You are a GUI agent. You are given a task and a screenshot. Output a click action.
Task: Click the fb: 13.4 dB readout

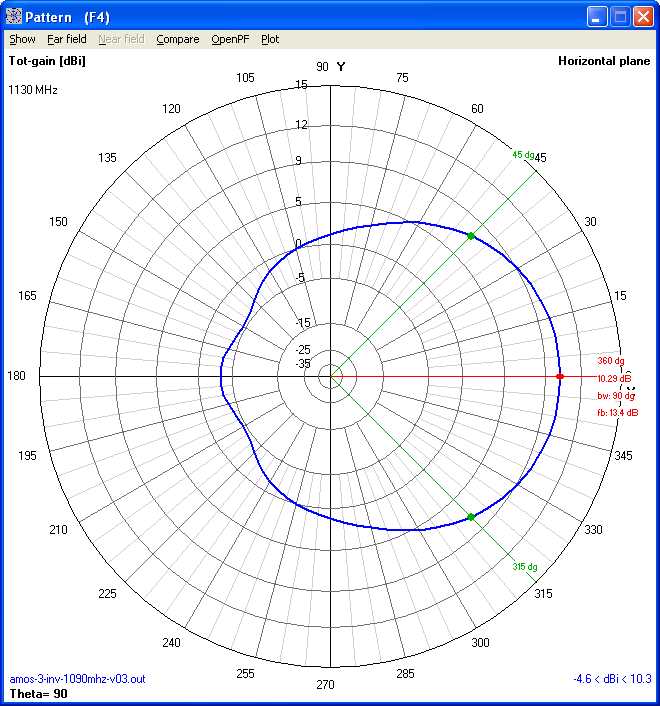[x=617, y=412]
